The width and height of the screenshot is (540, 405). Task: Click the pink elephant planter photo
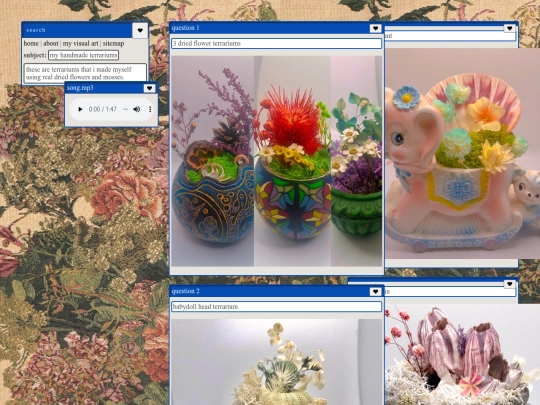(x=462, y=153)
